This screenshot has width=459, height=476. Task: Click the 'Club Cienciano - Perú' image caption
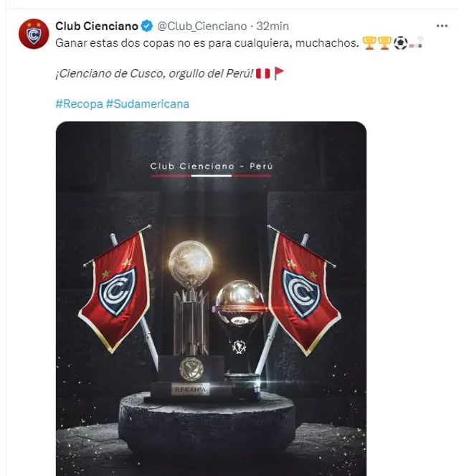(x=211, y=167)
